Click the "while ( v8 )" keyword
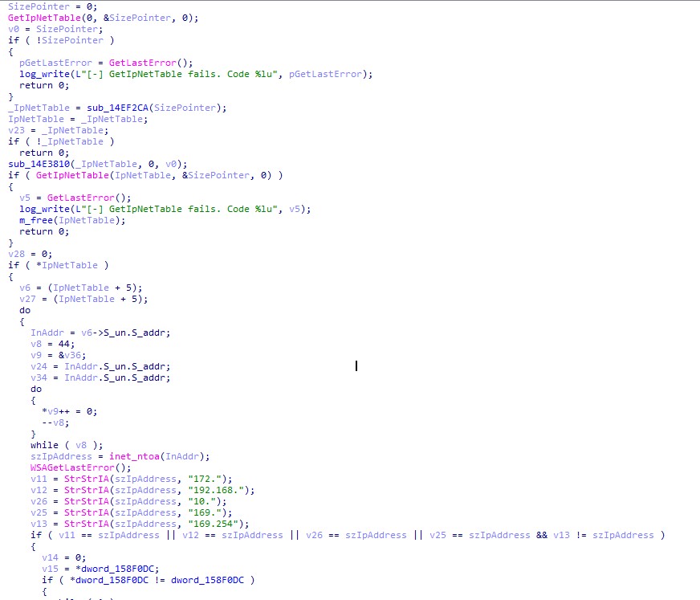700x600 pixels. tap(44, 445)
